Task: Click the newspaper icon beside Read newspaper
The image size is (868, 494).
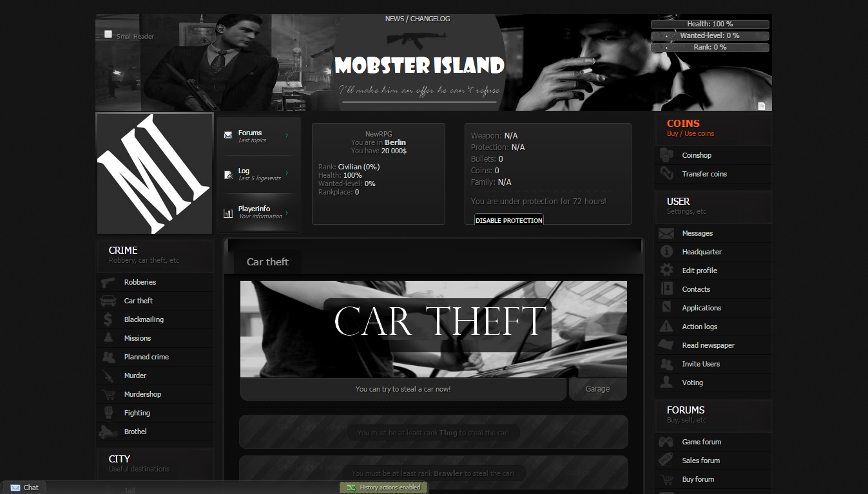Action: (666, 345)
